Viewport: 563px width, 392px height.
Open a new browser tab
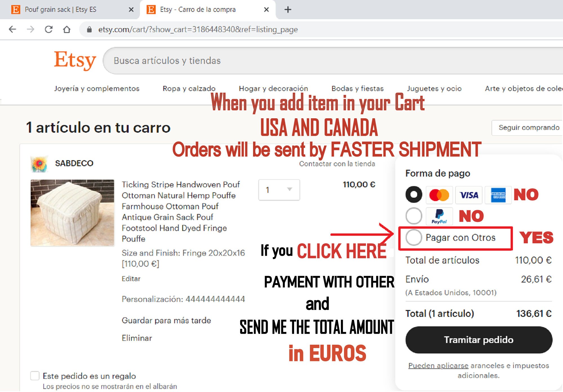[288, 10]
